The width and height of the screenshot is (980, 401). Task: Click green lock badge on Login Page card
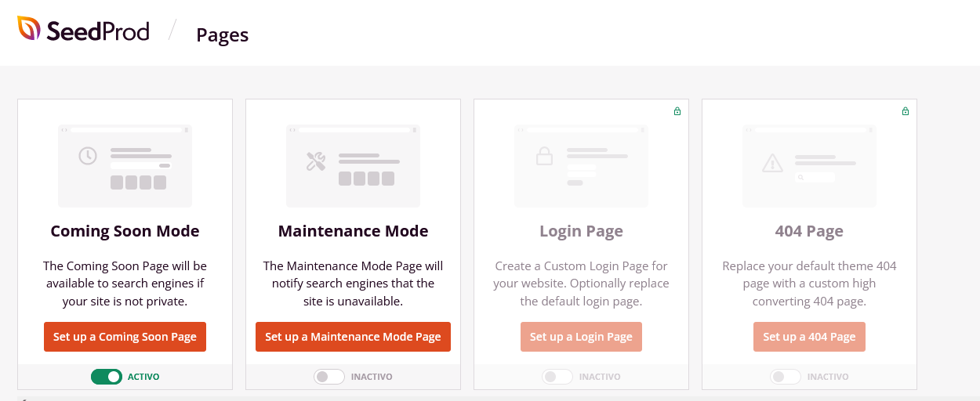pos(677,111)
